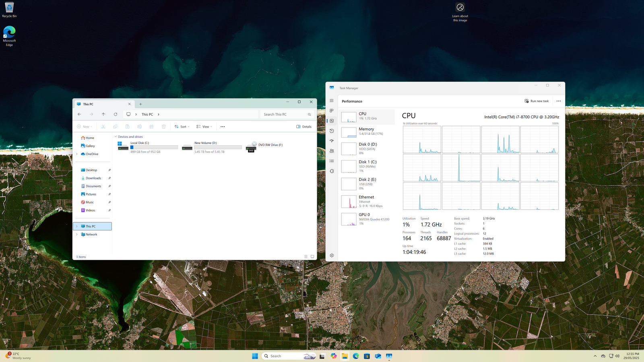Switch to the large icons view in the status bar
This screenshot has width=644, height=362.
coord(312,257)
